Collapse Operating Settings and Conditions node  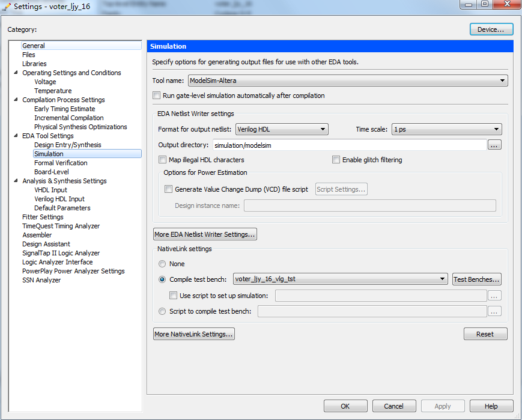[16, 73]
